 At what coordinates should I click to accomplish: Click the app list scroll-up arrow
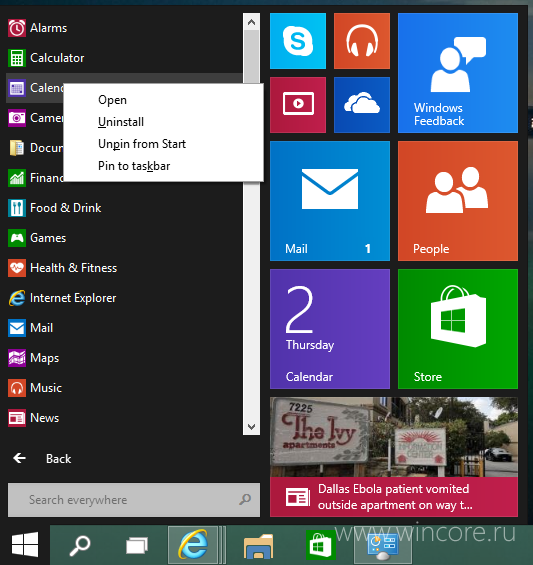point(252,22)
